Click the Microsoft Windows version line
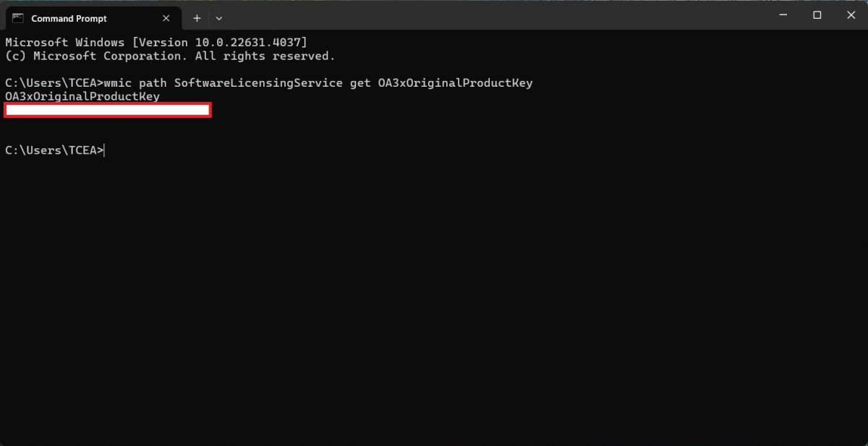The height and width of the screenshot is (446, 868). 156,42
